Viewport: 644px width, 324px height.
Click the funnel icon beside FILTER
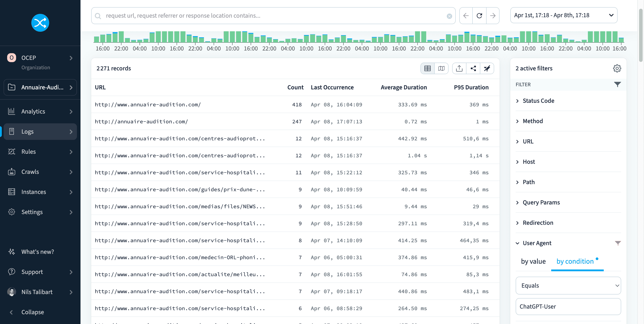[x=617, y=84]
